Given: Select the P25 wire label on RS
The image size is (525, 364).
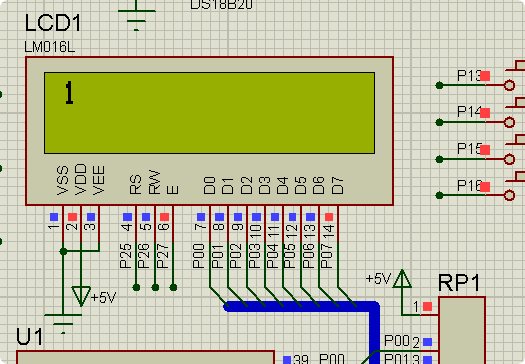Looking at the screenshot, I should tap(125, 256).
